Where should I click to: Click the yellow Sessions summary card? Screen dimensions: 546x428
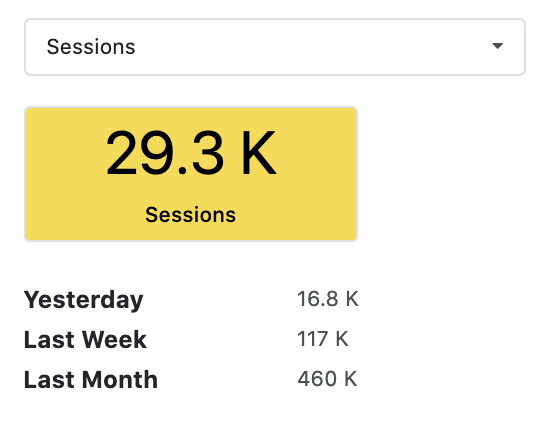[x=191, y=174]
